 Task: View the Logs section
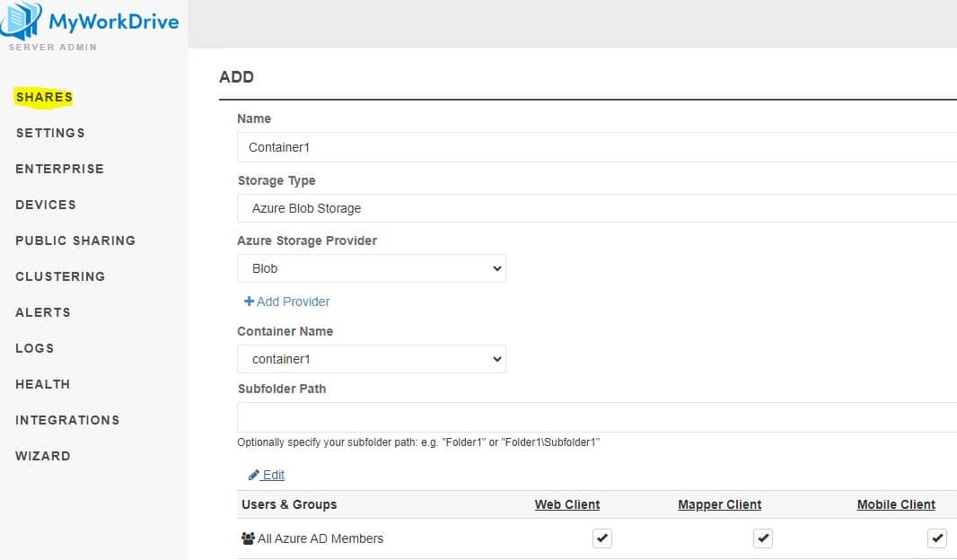(35, 348)
